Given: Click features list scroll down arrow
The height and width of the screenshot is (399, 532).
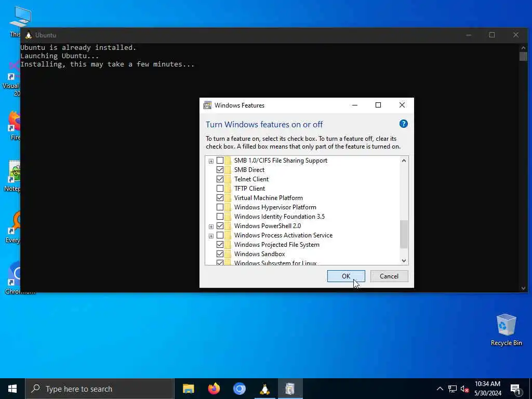Looking at the screenshot, I should (404, 261).
